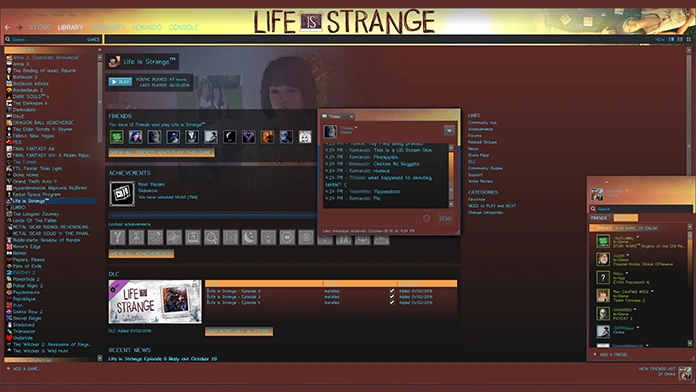Open the chat options dropdown arrow

coord(449,131)
